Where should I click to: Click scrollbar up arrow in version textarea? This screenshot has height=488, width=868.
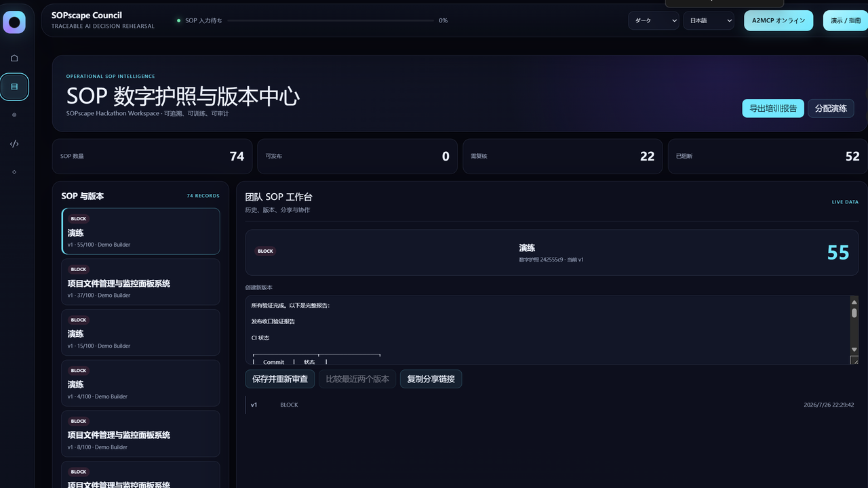(854, 302)
